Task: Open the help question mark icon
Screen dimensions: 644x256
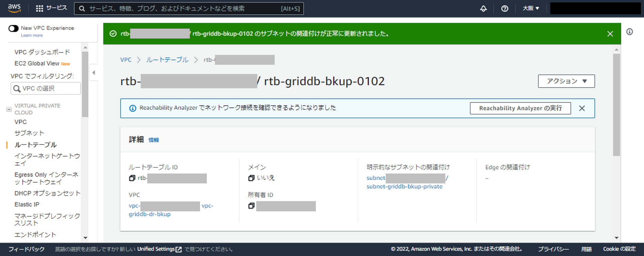Action: coord(505,9)
